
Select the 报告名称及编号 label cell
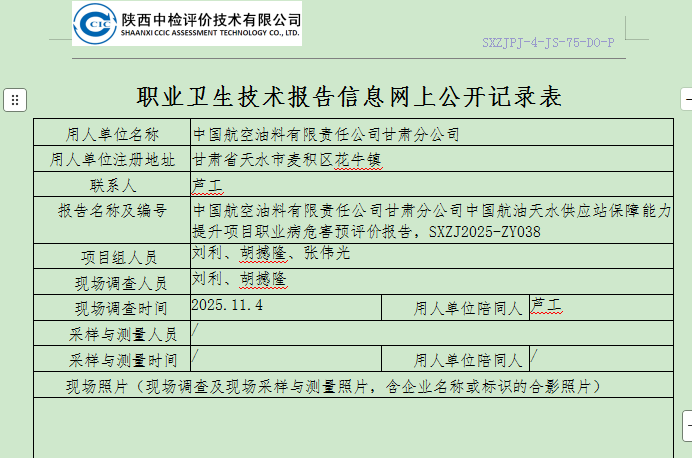tap(111, 211)
